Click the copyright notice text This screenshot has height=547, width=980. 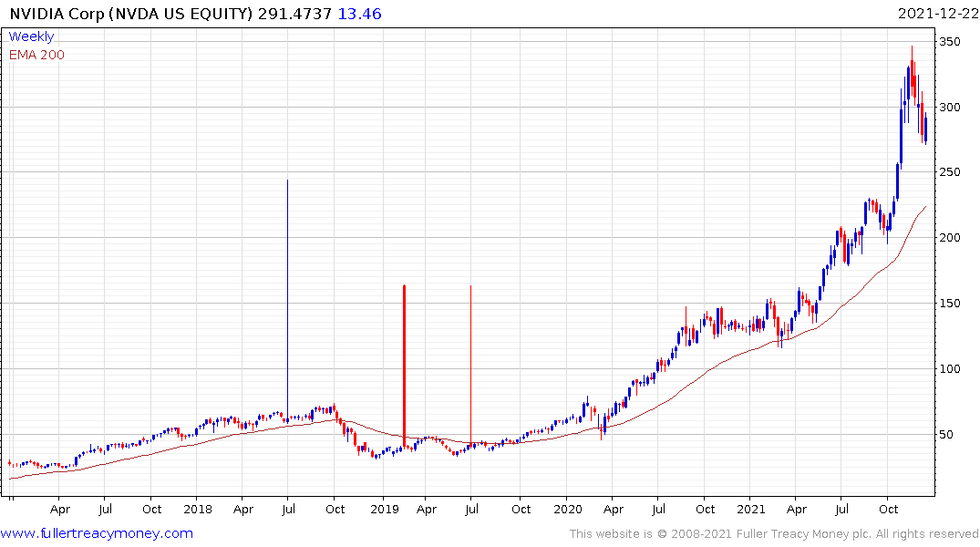774,534
